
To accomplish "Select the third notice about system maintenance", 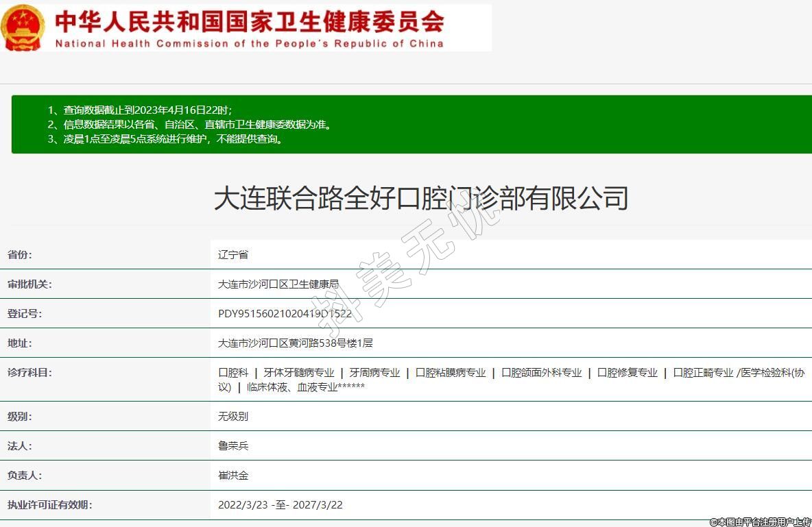I will tap(165, 139).
